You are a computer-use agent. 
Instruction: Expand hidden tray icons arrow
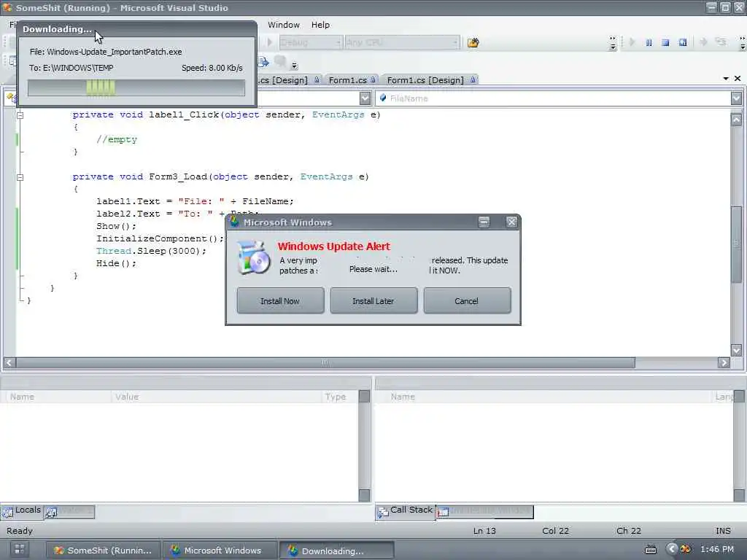pos(671,549)
